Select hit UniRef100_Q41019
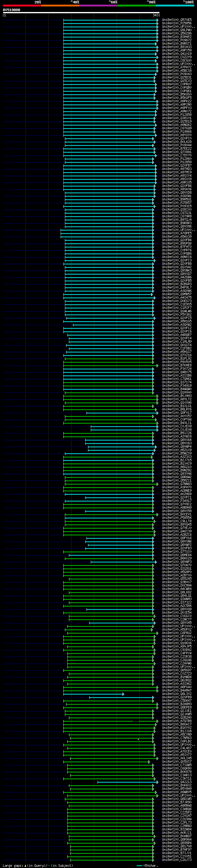Viewport: 197px width, 868px height. pyautogui.click(x=177, y=54)
